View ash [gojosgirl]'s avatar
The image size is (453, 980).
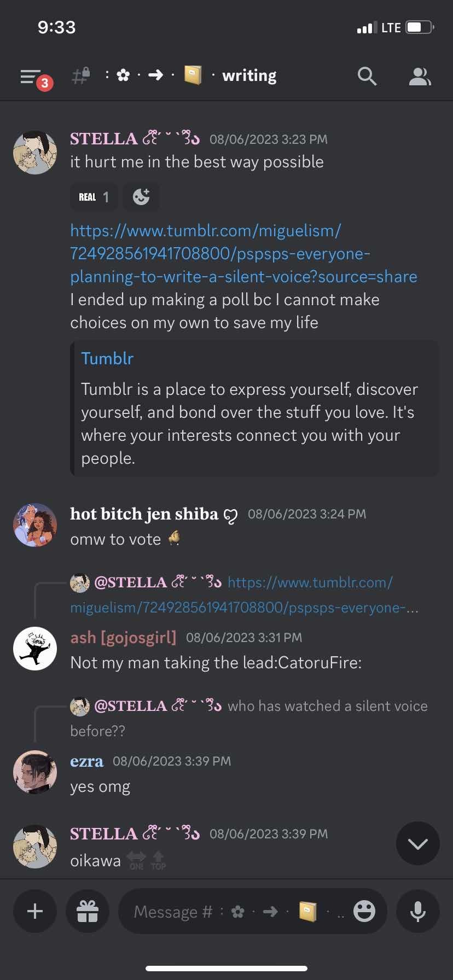35,649
